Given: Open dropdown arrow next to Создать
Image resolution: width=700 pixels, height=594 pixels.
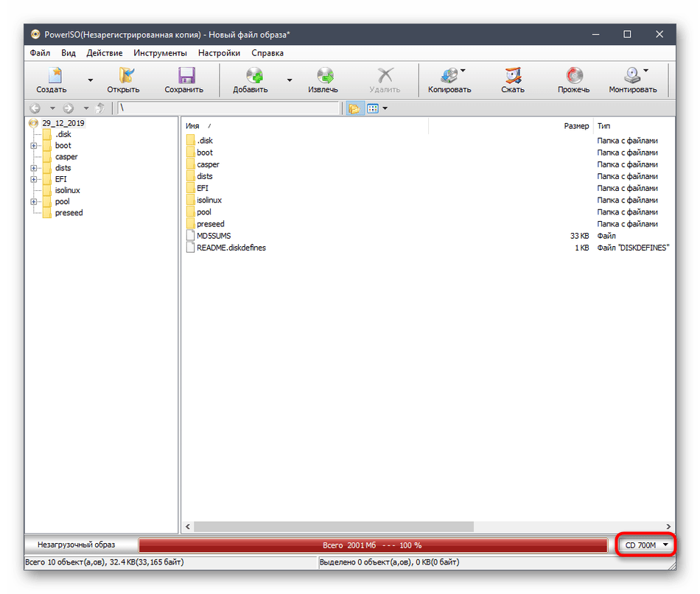Looking at the screenshot, I should pos(90,80).
